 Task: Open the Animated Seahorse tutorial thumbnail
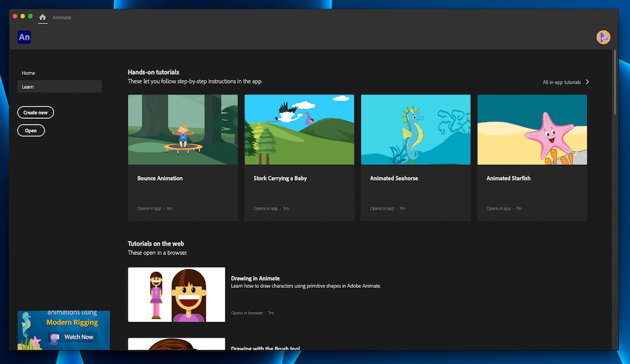coord(416,129)
